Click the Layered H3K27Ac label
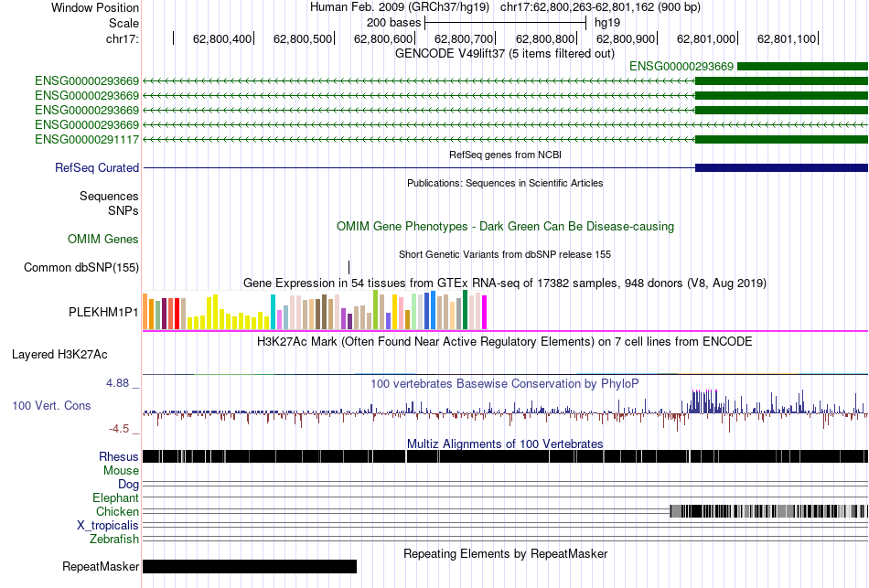 click(x=59, y=355)
